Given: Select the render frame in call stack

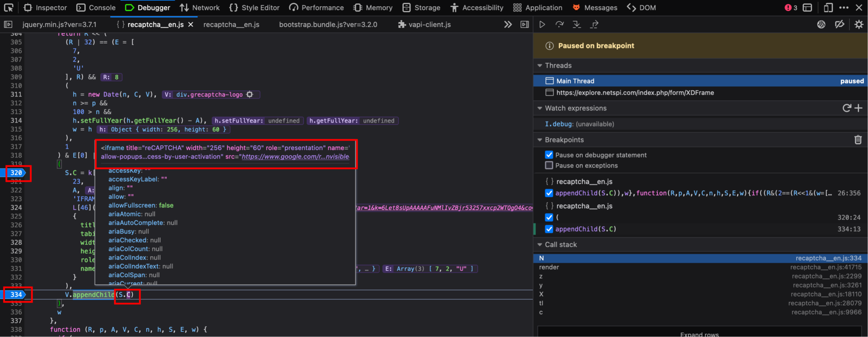Looking at the screenshot, I should (x=549, y=267).
